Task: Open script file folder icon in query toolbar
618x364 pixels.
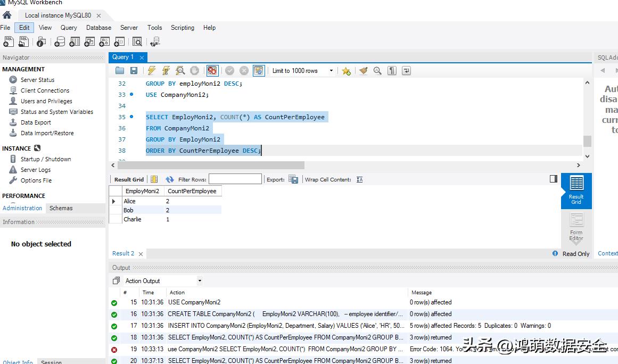Action: click(x=119, y=71)
